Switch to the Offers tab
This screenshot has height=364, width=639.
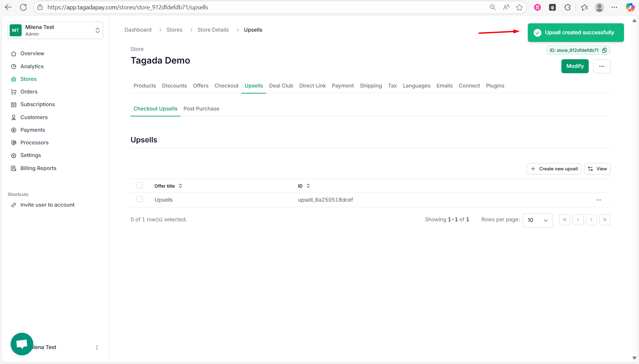point(200,86)
